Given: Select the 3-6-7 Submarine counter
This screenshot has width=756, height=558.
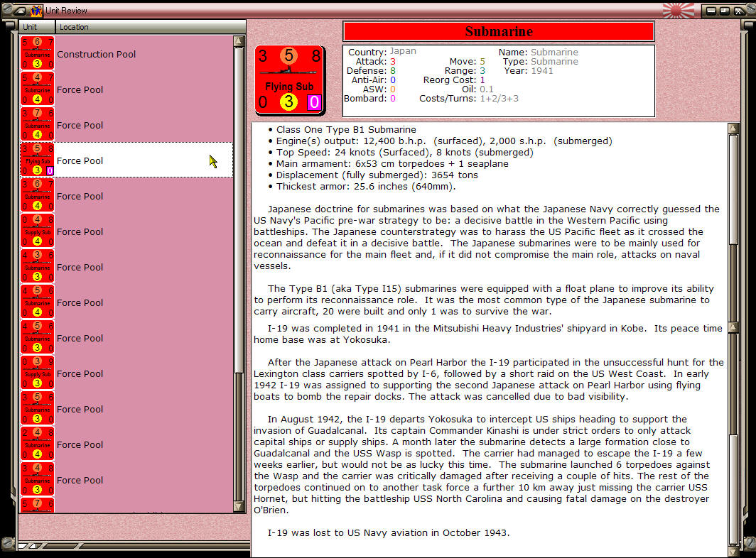Looking at the screenshot, I should pos(37,195).
